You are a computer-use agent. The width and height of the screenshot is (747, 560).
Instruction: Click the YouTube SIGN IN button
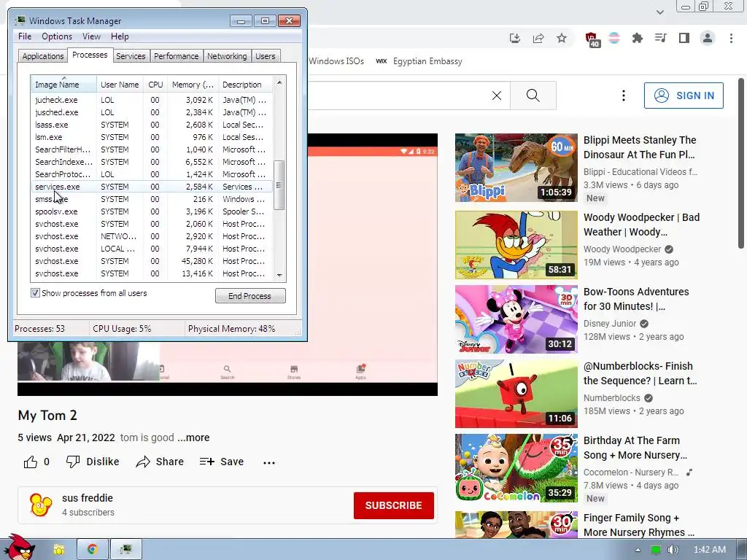pyautogui.click(x=684, y=96)
